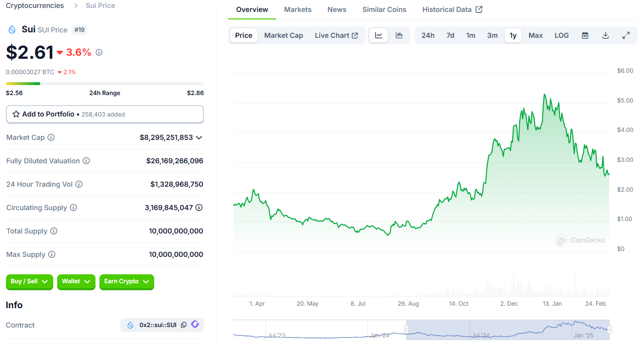The height and width of the screenshot is (344, 644).
Task: Click the info icon next to Market Cap
Action: pos(51,137)
